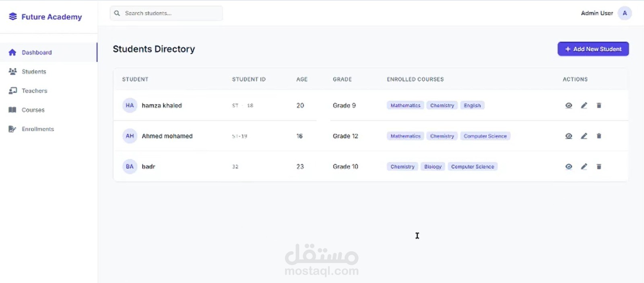Screen dimensions: 644x283
Task: Click the Teachers icon in sidebar
Action: point(12,91)
